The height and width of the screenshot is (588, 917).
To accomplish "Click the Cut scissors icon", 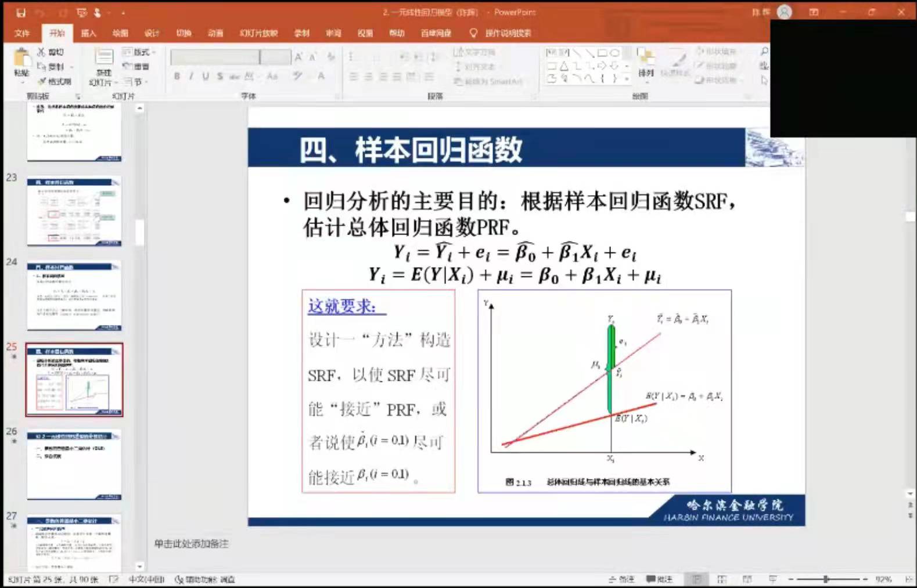I will pos(42,52).
